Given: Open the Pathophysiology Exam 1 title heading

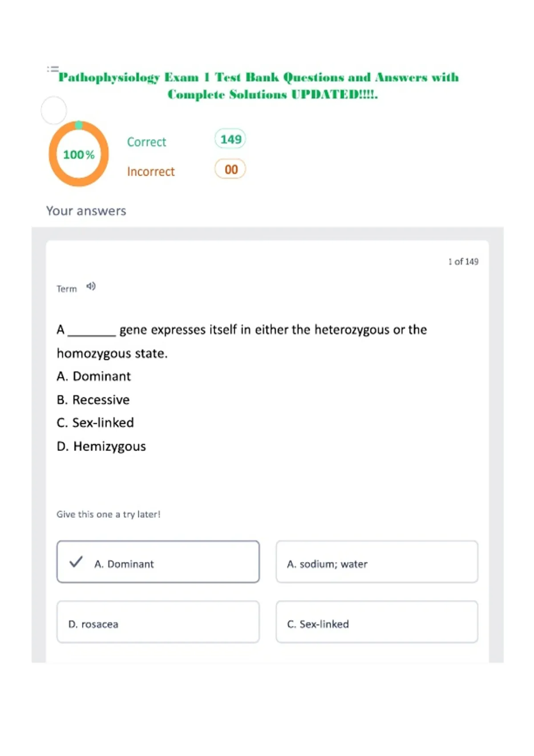Looking at the screenshot, I should click(x=259, y=85).
